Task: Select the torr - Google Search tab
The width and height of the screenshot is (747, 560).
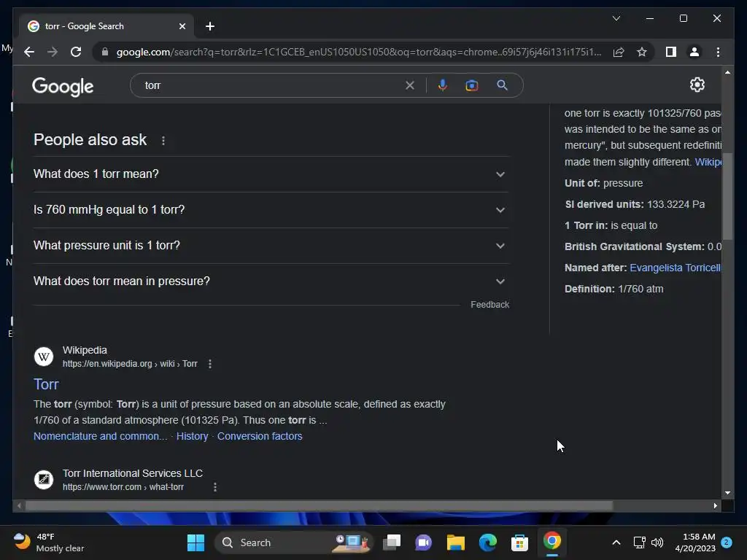Action: (106, 26)
